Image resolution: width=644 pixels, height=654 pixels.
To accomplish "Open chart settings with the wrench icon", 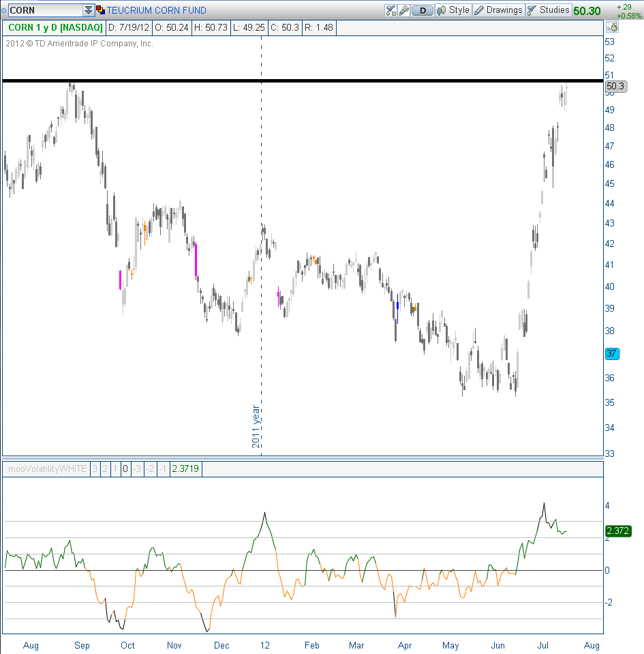I will click(x=402, y=10).
